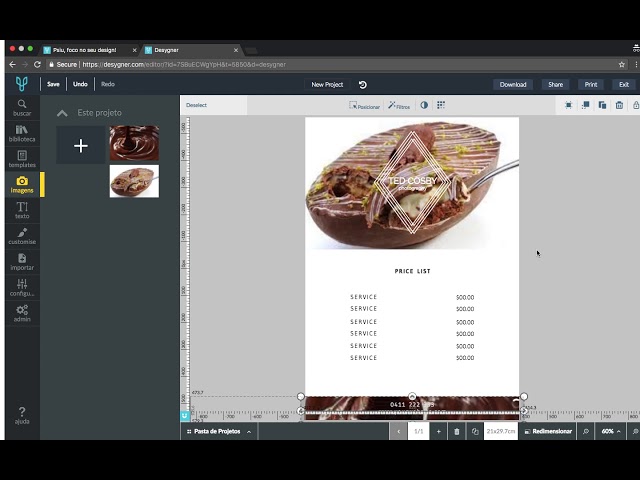Click the TED COSBY title text on canvas
The image size is (640, 480).
pyautogui.click(x=412, y=180)
